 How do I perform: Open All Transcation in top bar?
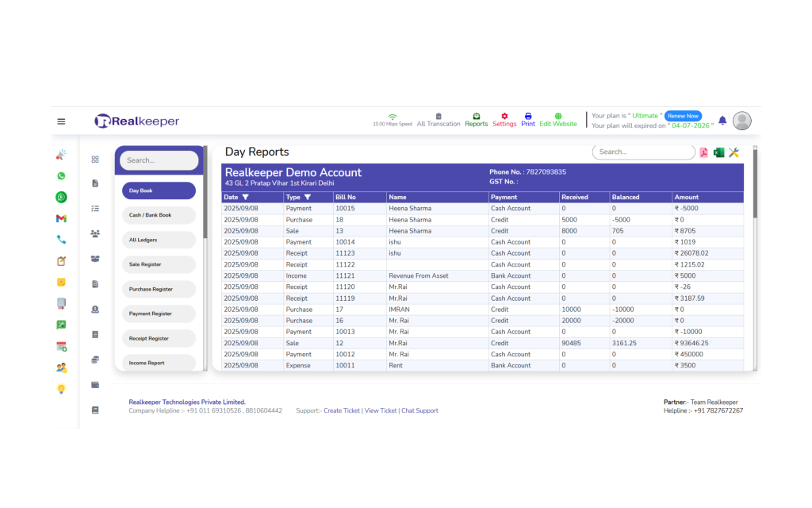coord(439,121)
